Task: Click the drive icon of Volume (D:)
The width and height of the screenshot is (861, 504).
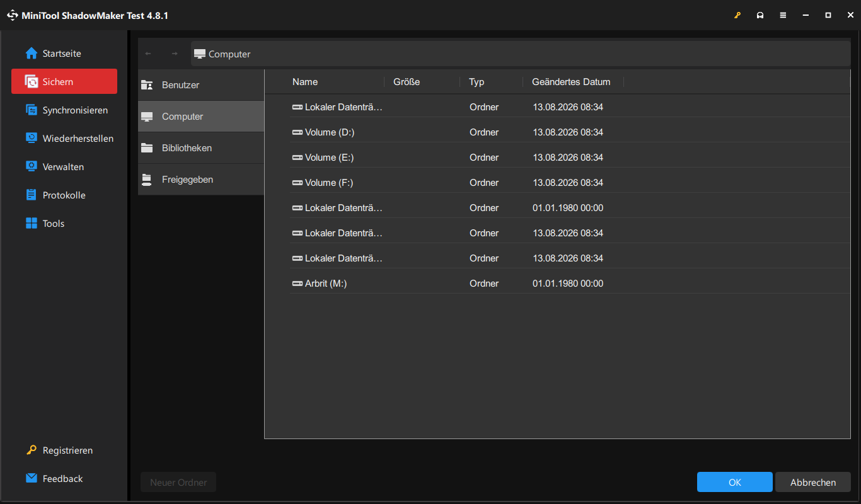Action: [298, 132]
